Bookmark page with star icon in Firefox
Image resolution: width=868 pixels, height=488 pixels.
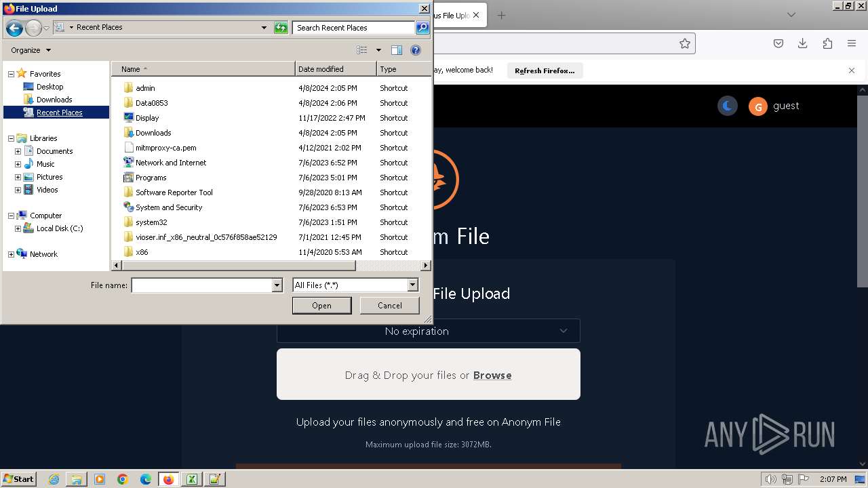(685, 43)
